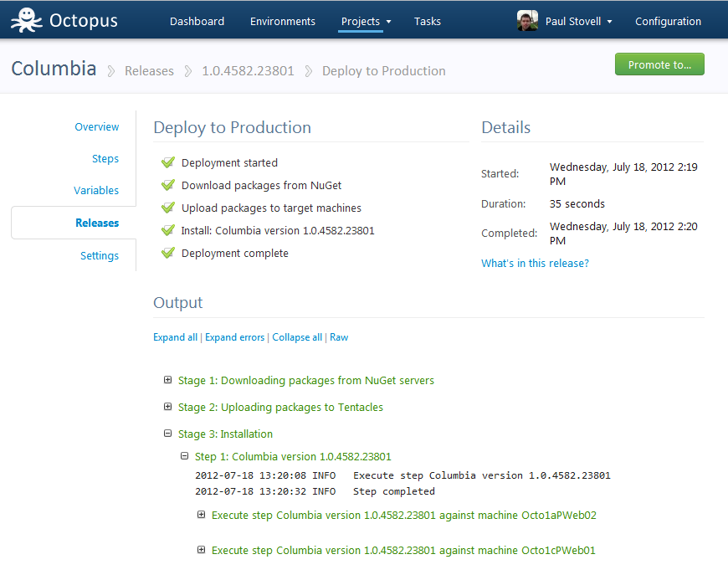Click the checkmark beside "Deployment complete"
The width and height of the screenshot is (728, 575).
coord(167,253)
